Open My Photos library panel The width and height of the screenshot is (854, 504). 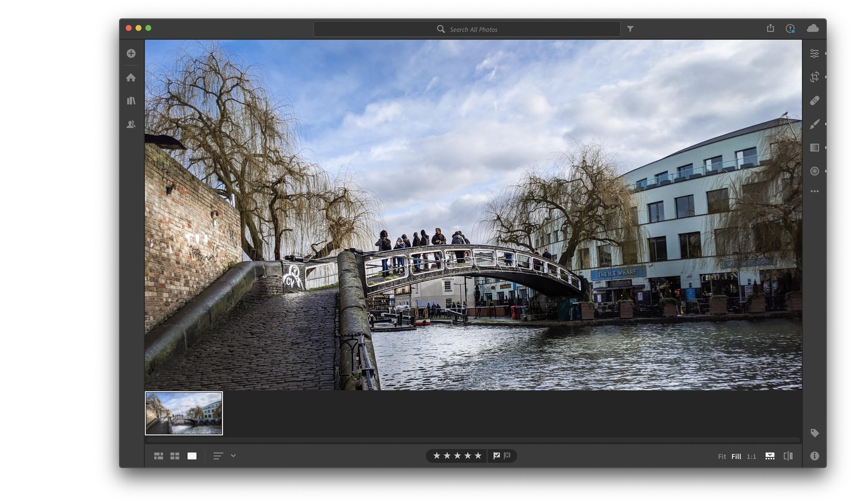coord(131,101)
